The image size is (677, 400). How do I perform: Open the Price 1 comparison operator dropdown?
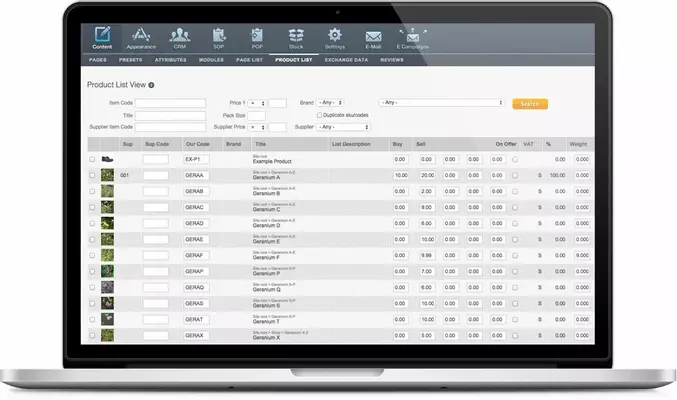258,103
